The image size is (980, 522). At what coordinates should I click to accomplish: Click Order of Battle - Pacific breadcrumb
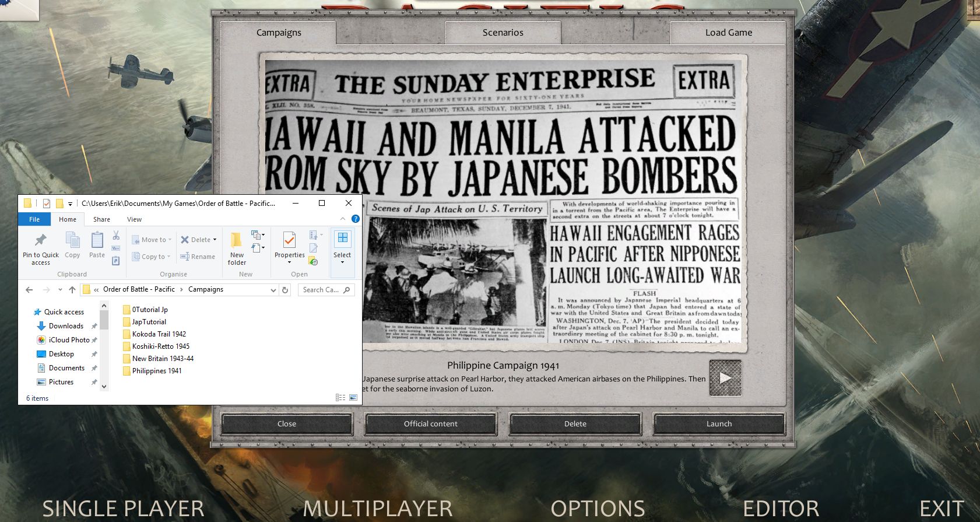coord(139,289)
